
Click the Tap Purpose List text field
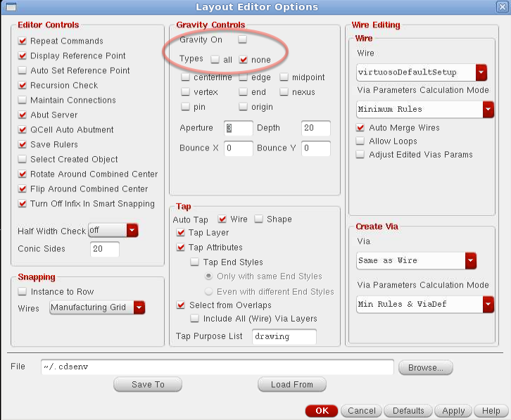tap(284, 336)
